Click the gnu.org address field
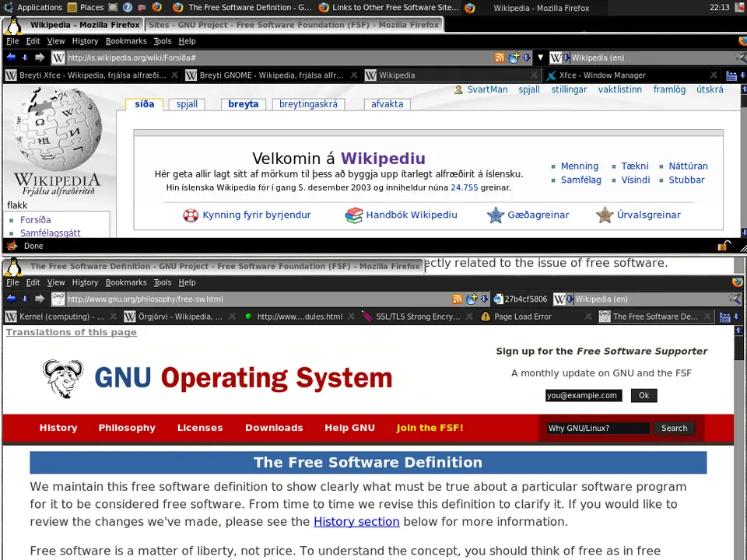747x560 pixels. (x=258, y=299)
